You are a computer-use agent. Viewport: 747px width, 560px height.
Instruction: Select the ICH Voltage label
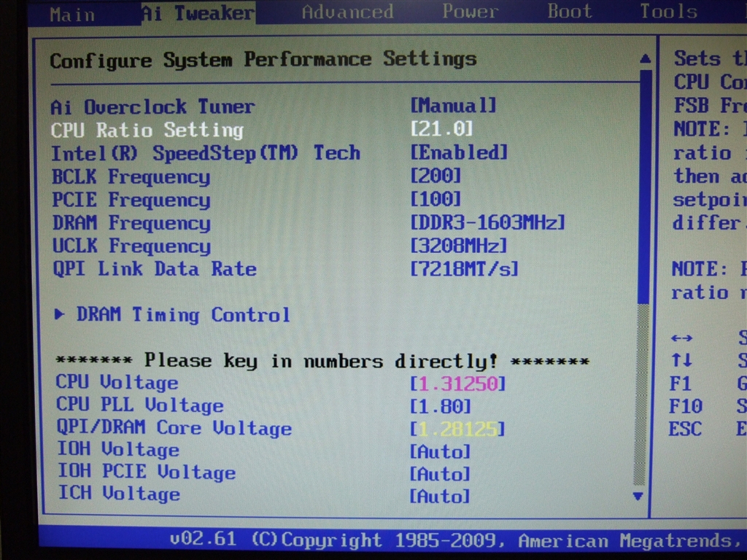[119, 494]
